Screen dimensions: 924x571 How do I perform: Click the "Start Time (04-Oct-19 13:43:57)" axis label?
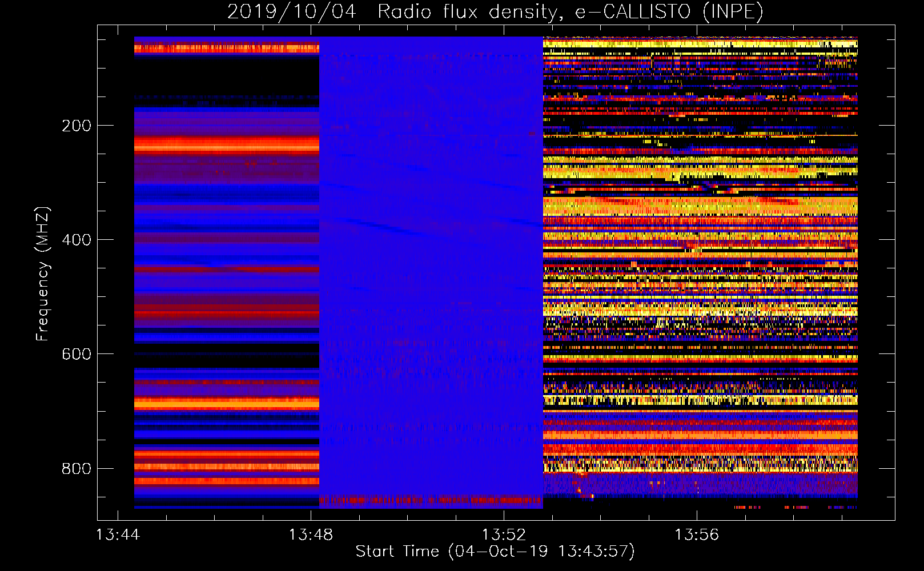(x=495, y=552)
